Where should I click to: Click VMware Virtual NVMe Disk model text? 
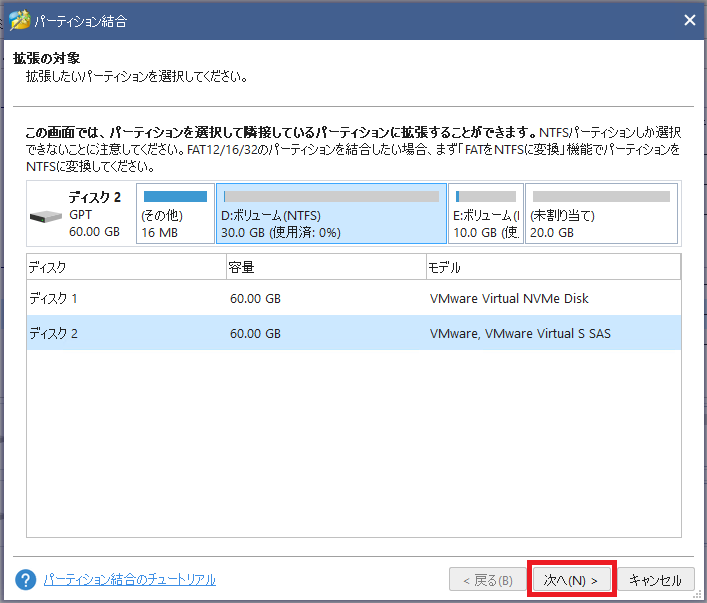click(x=509, y=299)
